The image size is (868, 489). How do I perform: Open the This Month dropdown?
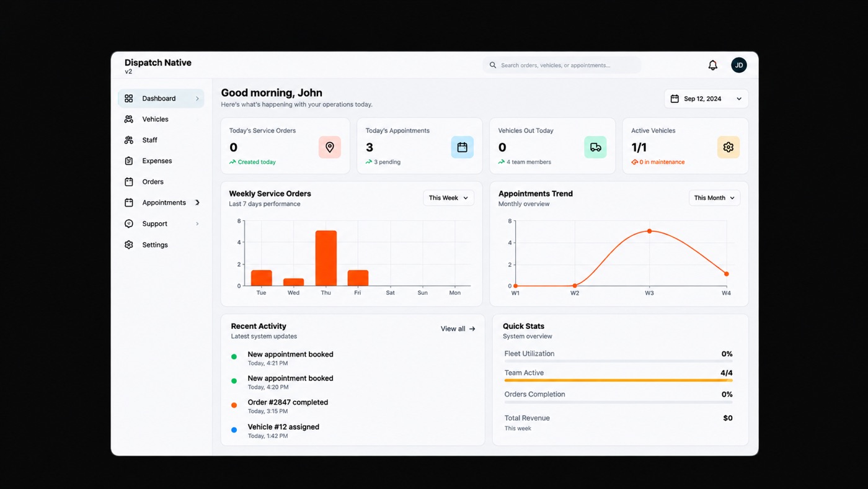point(714,198)
